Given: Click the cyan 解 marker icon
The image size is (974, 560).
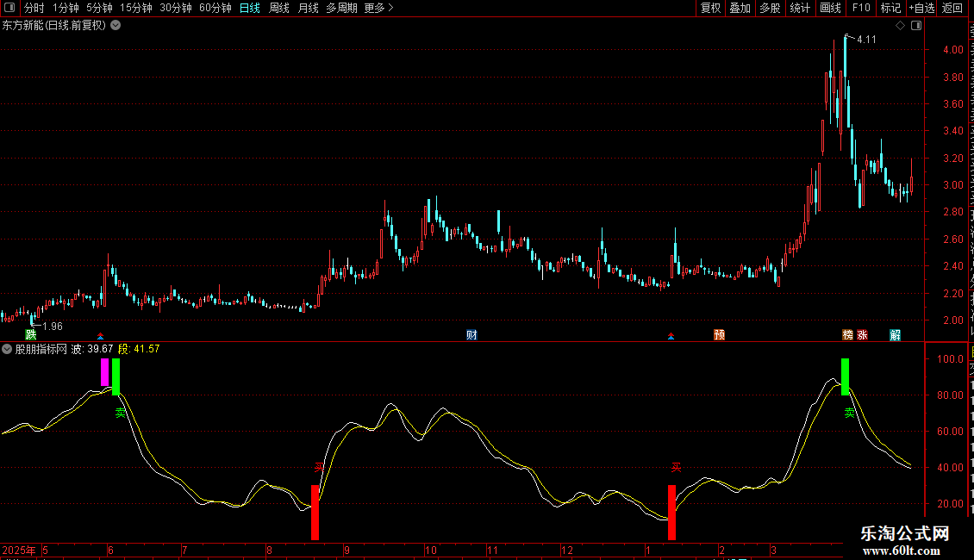Looking at the screenshot, I should point(895,335).
